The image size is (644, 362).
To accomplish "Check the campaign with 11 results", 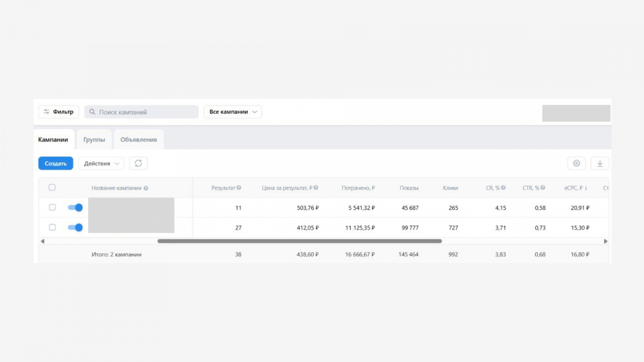I will pos(52,208).
